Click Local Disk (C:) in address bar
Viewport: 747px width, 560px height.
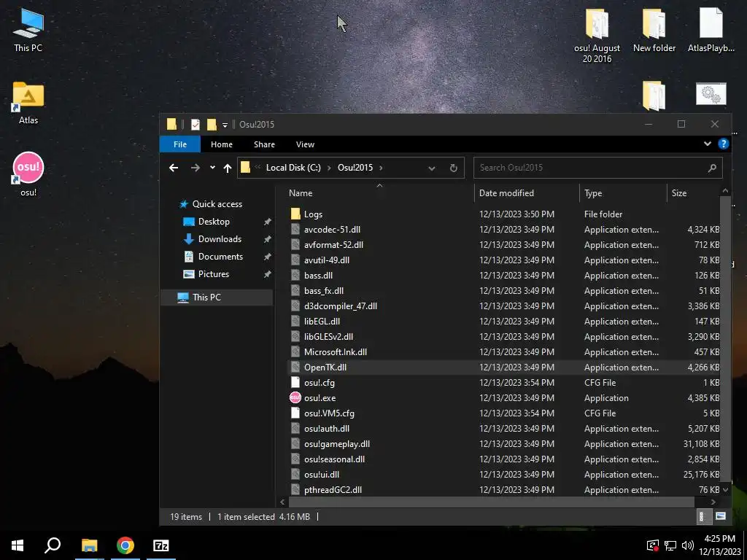click(293, 168)
